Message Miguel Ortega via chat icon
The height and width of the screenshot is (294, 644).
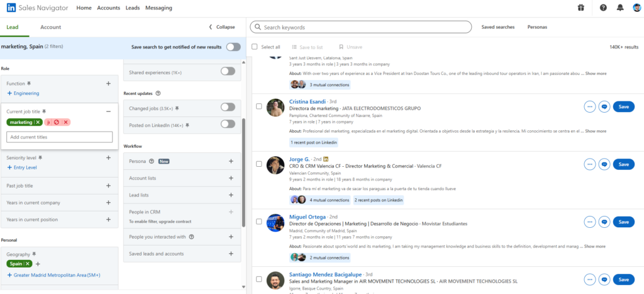(604, 222)
